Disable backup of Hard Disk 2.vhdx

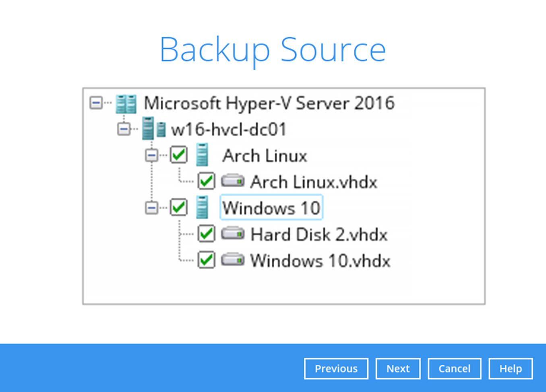coord(206,234)
